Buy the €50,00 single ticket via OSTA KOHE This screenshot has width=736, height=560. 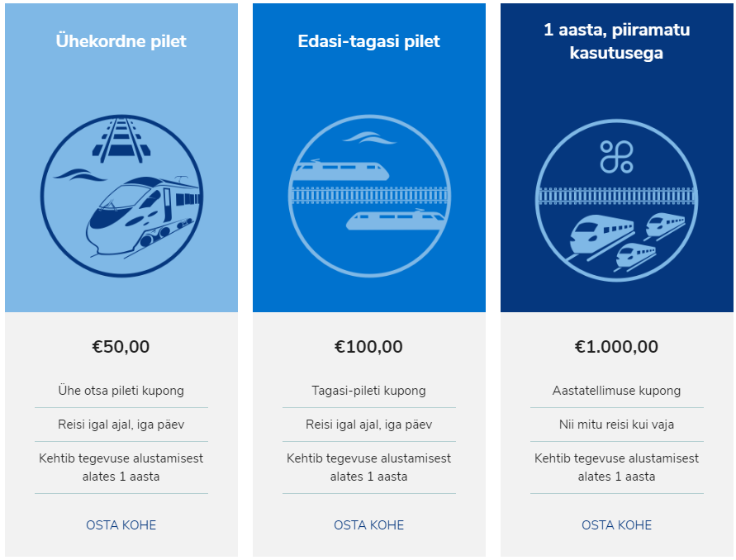coord(121,524)
